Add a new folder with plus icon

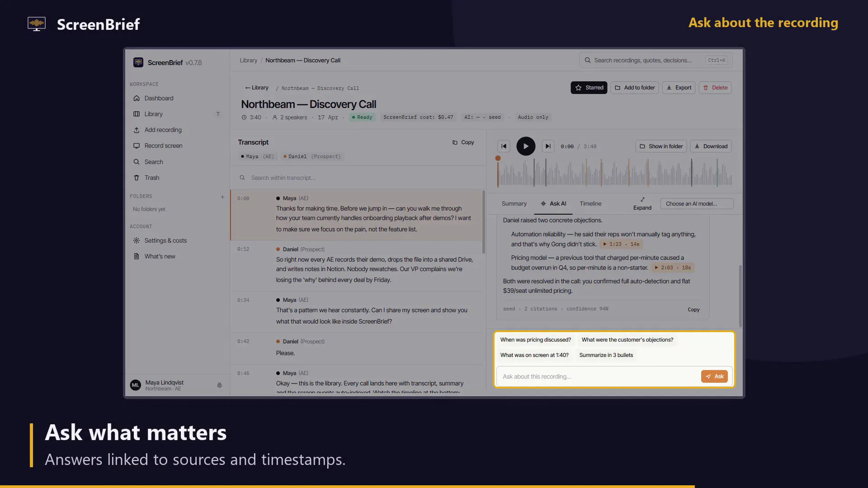(222, 197)
